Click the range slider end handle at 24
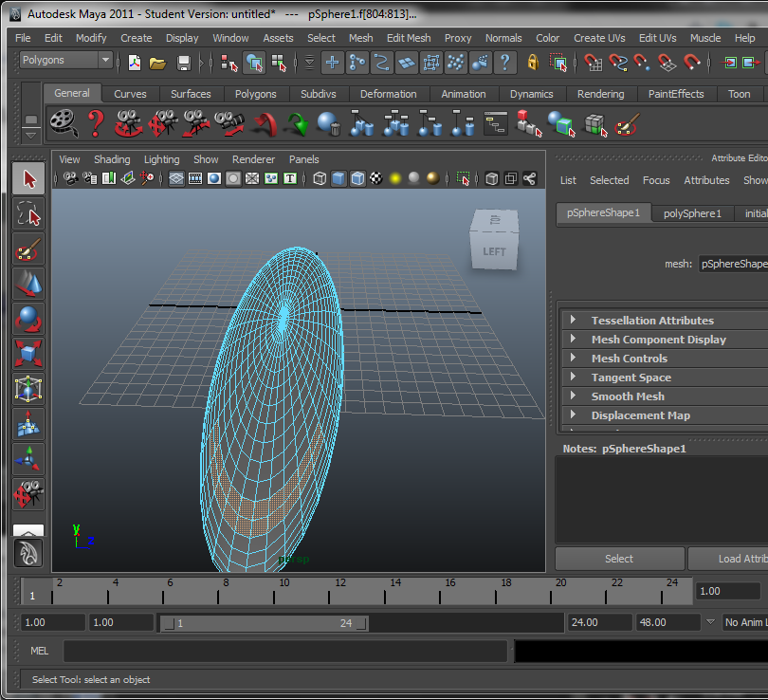The image size is (768, 700). tap(361, 623)
